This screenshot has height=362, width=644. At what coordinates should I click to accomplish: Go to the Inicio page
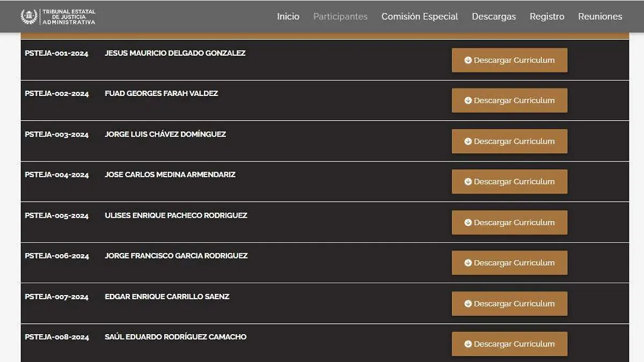288,17
